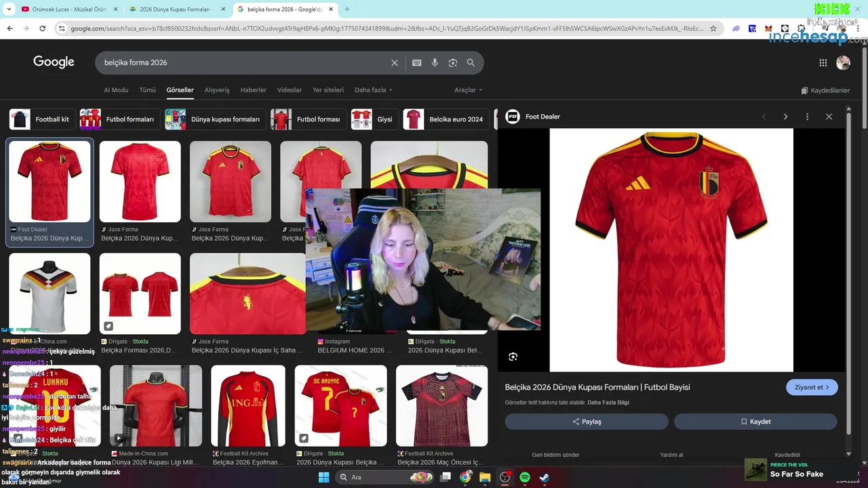Open the Google apps grid

click(823, 62)
